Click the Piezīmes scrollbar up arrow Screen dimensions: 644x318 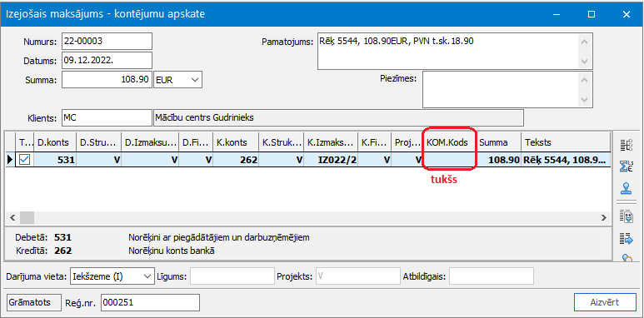(585, 81)
